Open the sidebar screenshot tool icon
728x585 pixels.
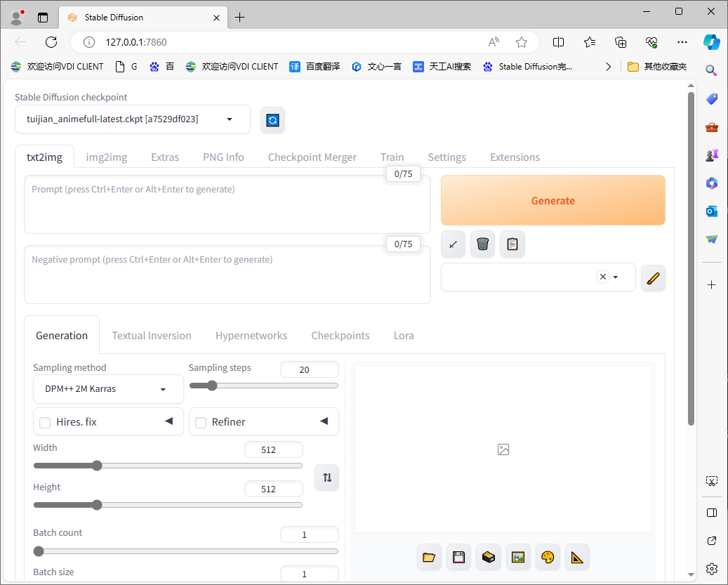pyautogui.click(x=711, y=481)
